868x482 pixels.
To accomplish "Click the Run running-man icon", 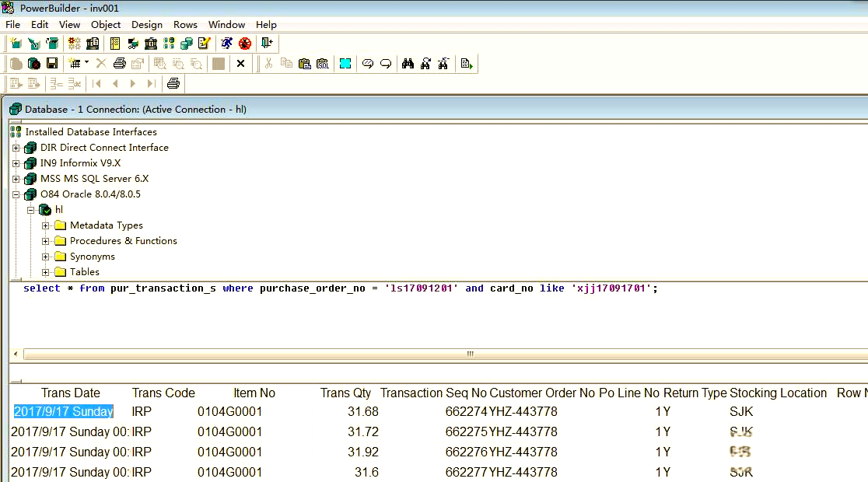I will point(226,44).
